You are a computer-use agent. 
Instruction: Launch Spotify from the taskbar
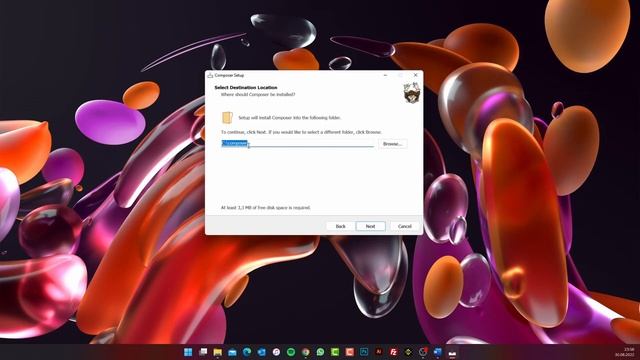pos(291,352)
